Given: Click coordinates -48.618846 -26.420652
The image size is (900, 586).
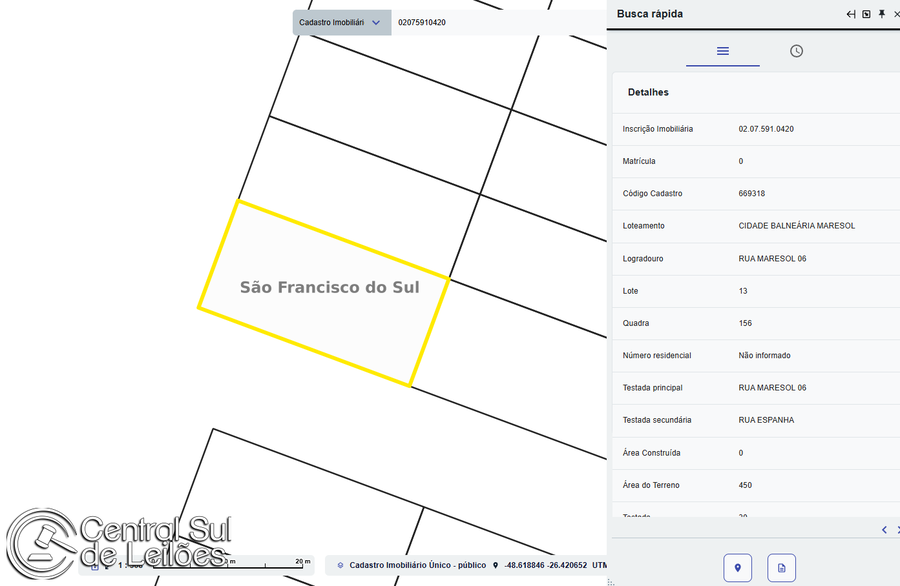Looking at the screenshot, I should [x=545, y=565].
